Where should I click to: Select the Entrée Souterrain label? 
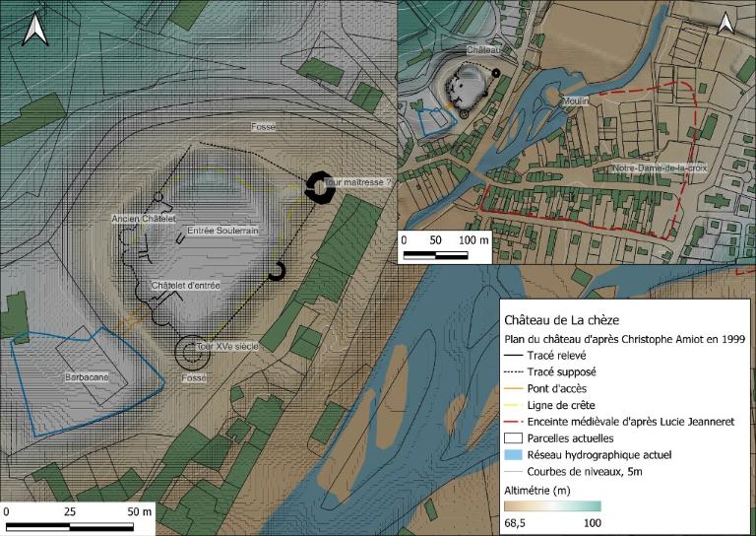(x=222, y=231)
